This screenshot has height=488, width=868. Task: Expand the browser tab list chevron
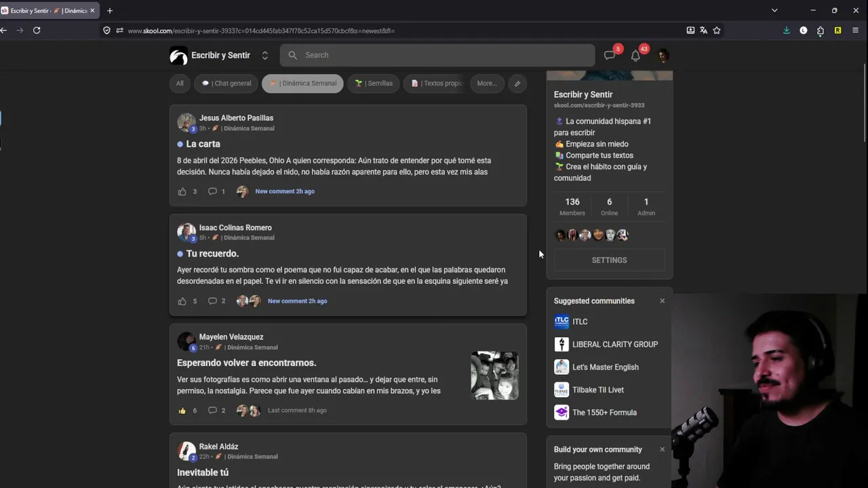774,11
